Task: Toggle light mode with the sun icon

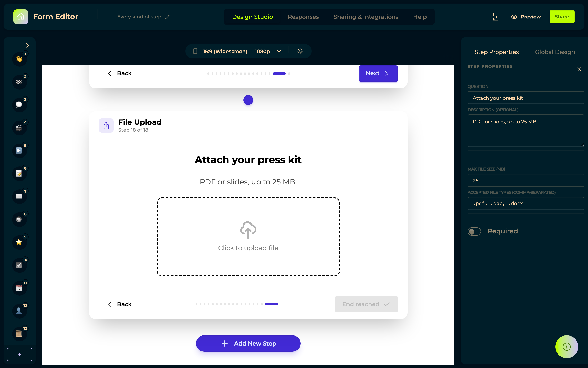Action: (x=300, y=51)
